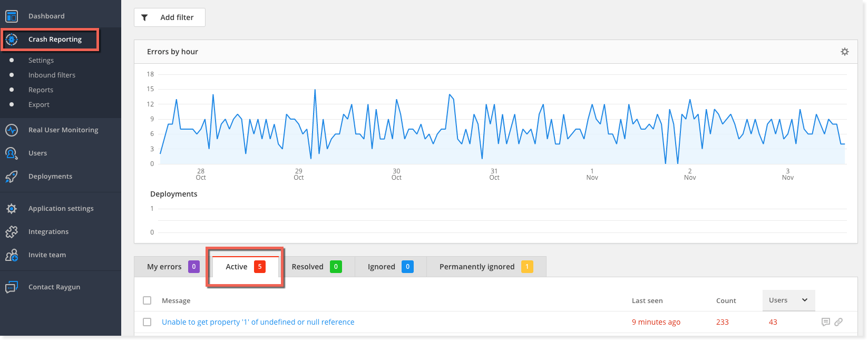Image resolution: width=868 pixels, height=341 pixels.
Task: Switch to the Permanently ignored tab
Action: pyautogui.click(x=485, y=267)
